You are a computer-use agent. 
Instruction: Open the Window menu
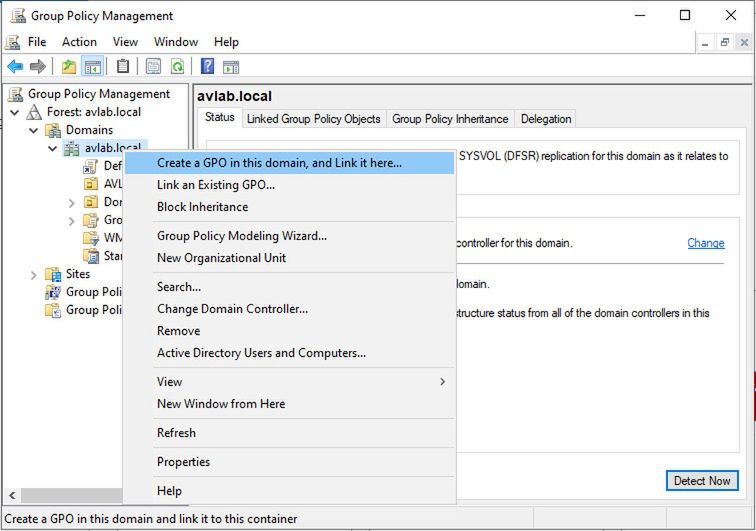pos(176,42)
